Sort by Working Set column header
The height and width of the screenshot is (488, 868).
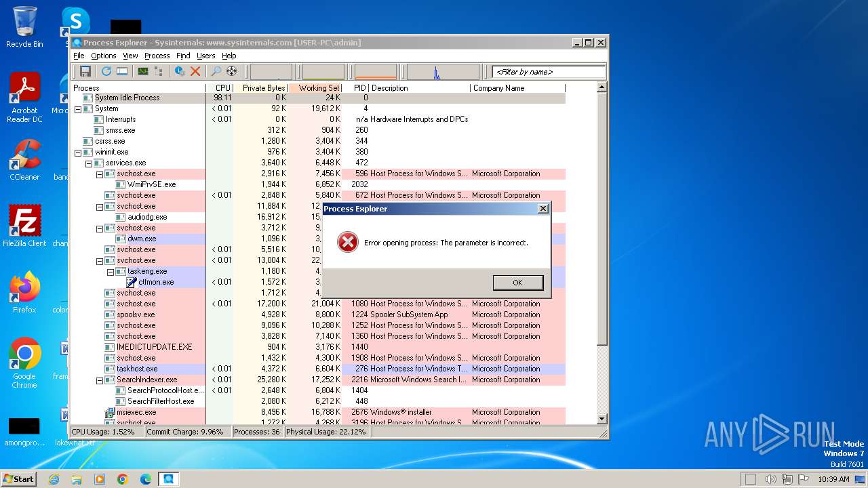tap(315, 88)
